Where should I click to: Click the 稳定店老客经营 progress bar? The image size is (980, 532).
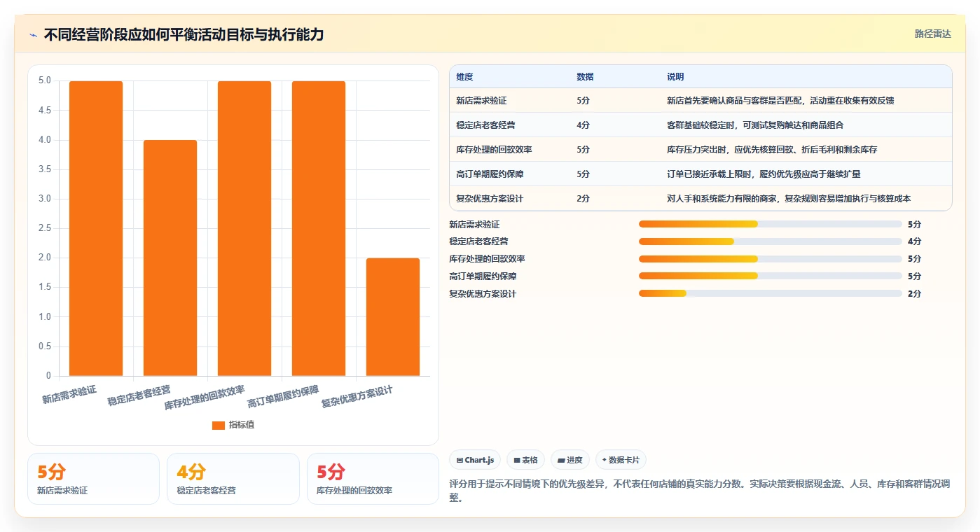tap(770, 241)
